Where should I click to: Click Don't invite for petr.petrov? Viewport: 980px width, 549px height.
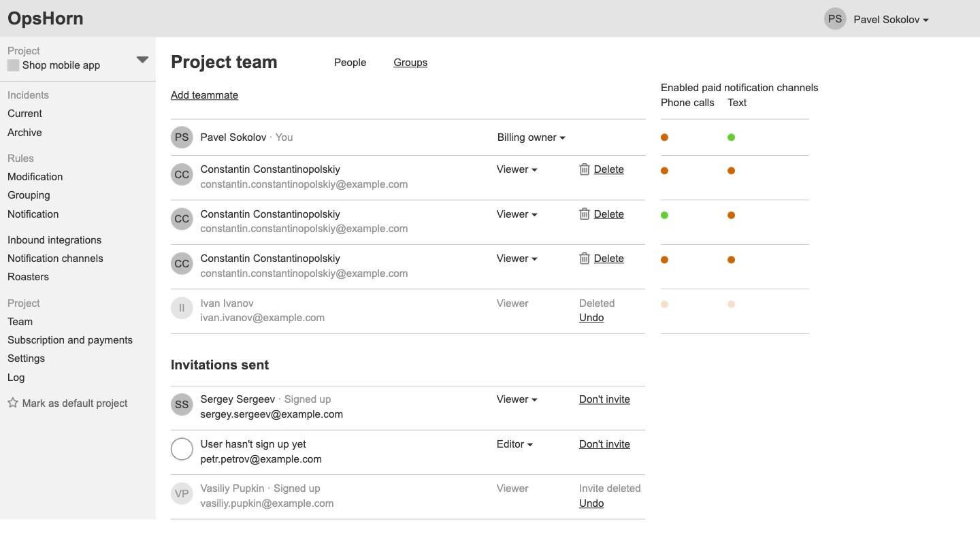coord(604,444)
